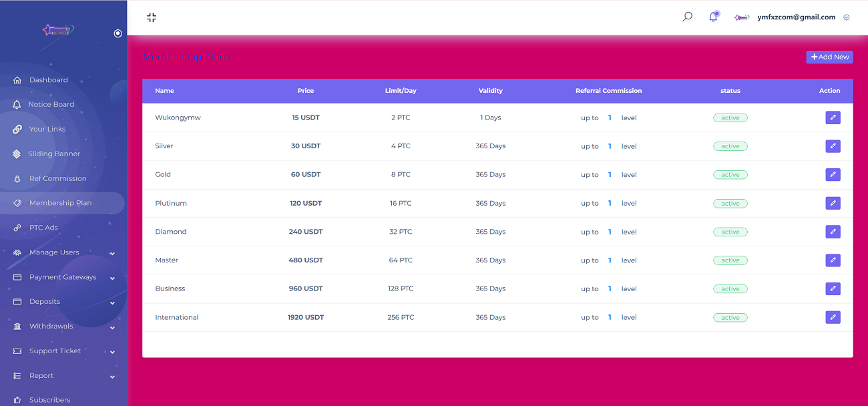Click the fullscreen collapse icon in header
The image size is (868, 406).
[x=152, y=17]
